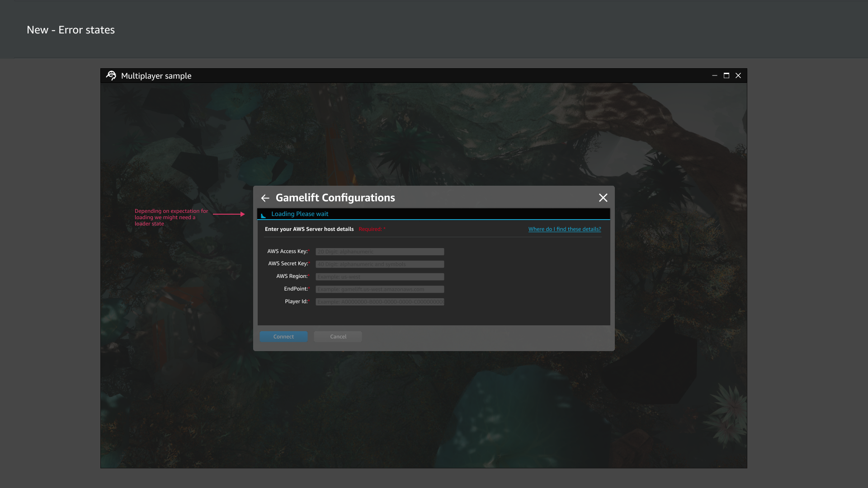Click the 'Player Id:' label

tap(297, 301)
